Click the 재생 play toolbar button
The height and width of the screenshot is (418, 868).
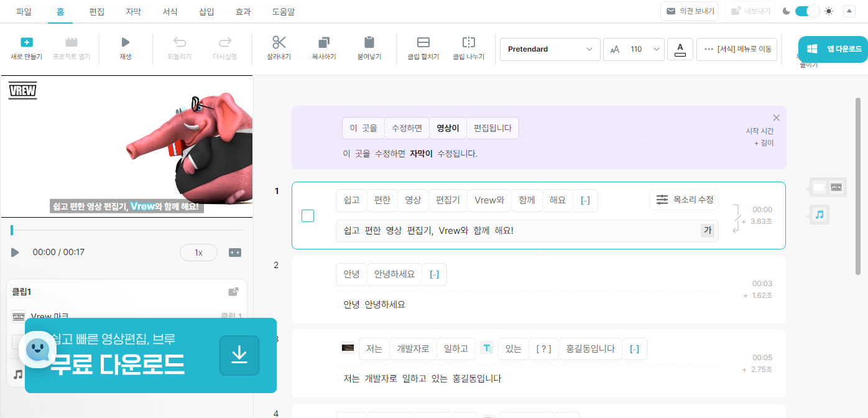(x=126, y=49)
